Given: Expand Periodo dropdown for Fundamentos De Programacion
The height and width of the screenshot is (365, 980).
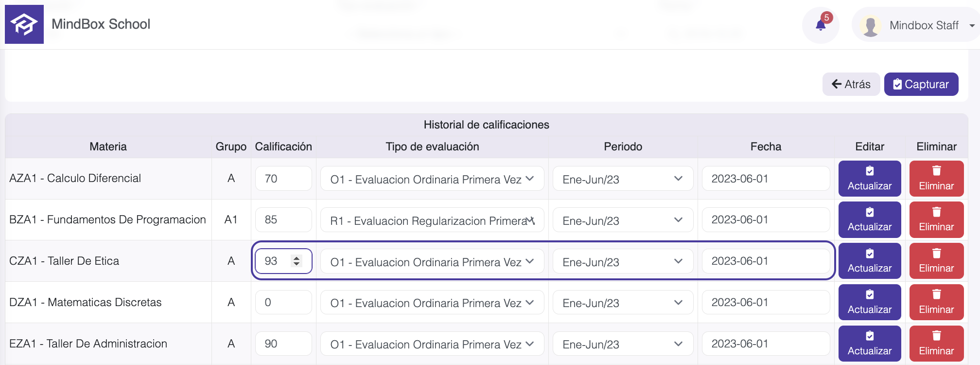Looking at the screenshot, I should point(622,220).
